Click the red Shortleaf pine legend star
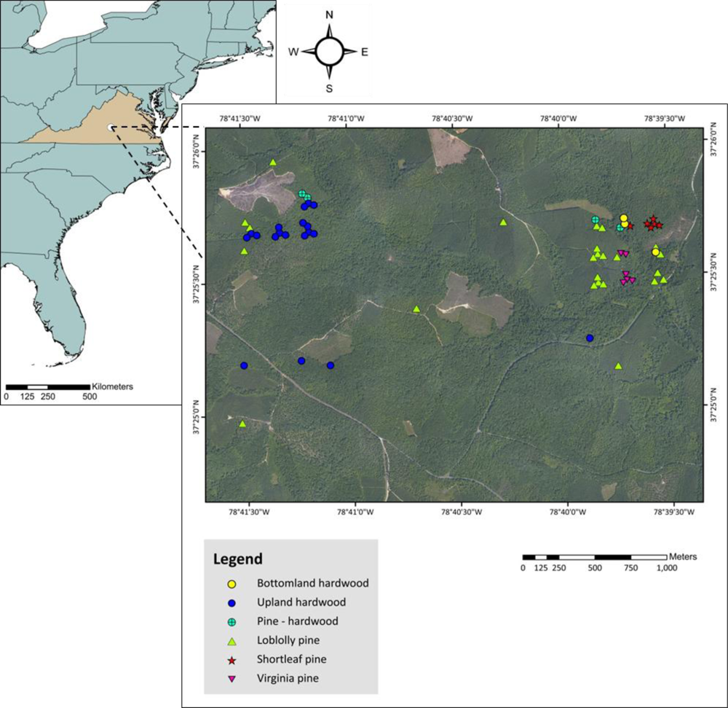 pos(232,660)
